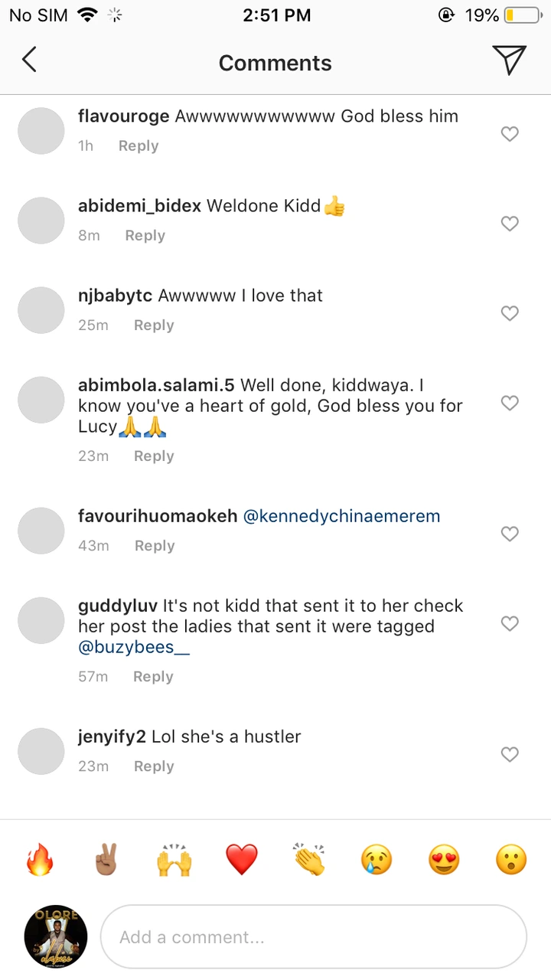Focus the Add a comment field
The width and height of the screenshot is (551, 980).
314,937
